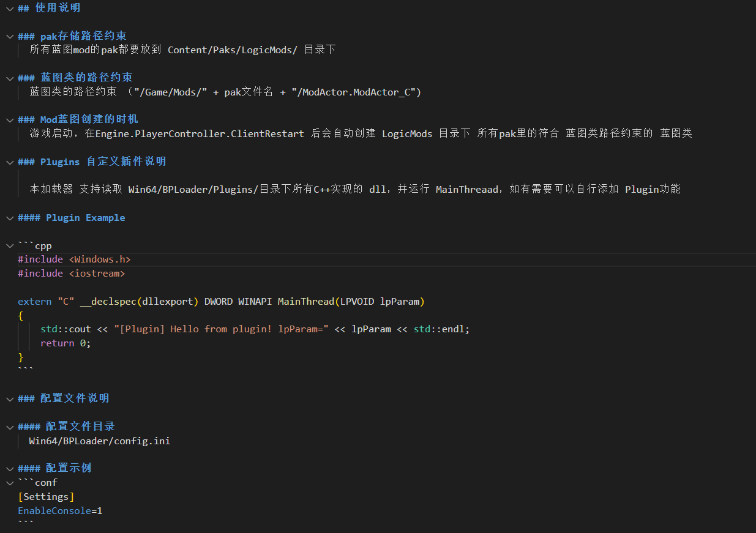The image size is (756, 533).
Task: Fold the pak存储路径约束 section
Action: click(x=9, y=36)
